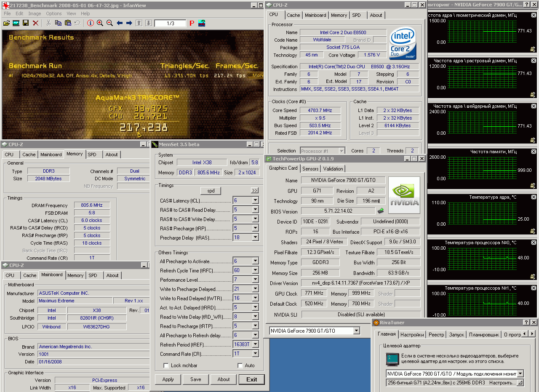Click the down arrow page icon in IrfanView
The width and height of the screenshot is (539, 392).
click(x=148, y=23)
